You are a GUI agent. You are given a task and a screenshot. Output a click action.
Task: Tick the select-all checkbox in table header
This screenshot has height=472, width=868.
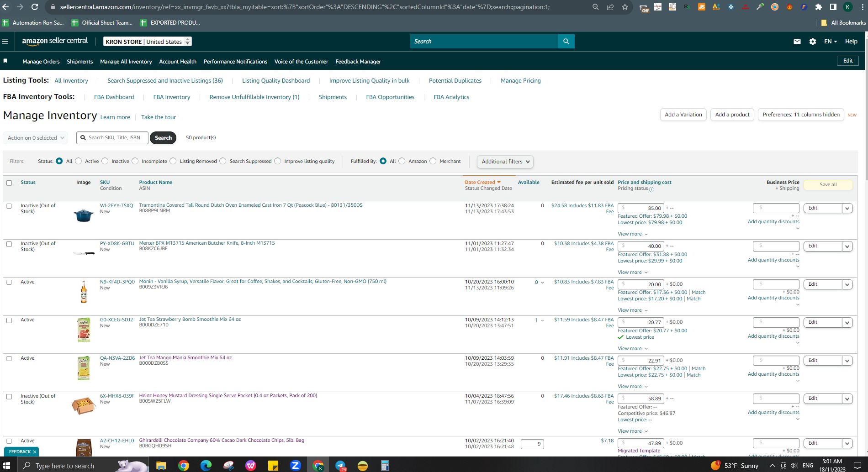tap(9, 183)
